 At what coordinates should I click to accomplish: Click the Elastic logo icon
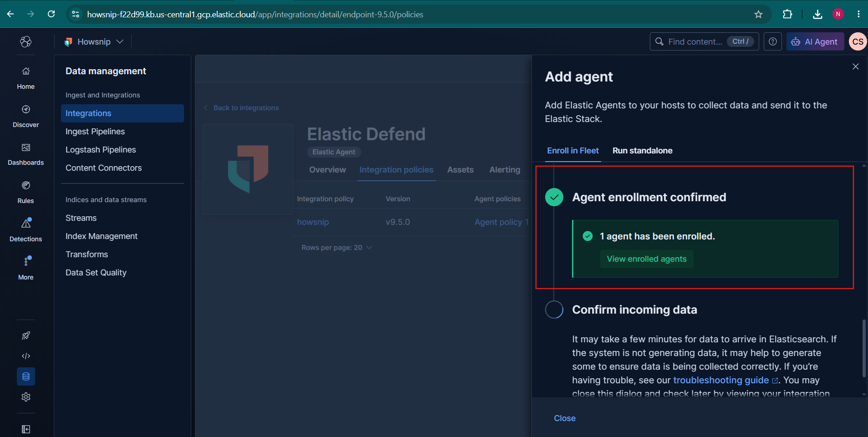click(26, 42)
